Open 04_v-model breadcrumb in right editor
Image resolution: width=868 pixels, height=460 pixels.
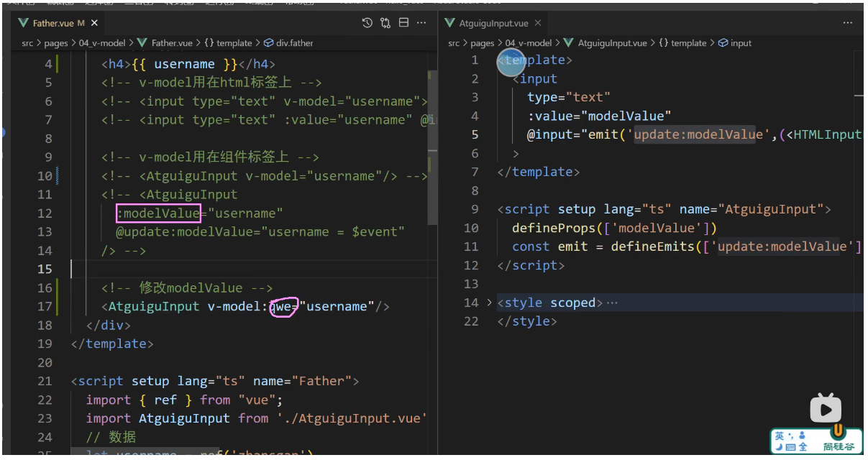point(529,43)
